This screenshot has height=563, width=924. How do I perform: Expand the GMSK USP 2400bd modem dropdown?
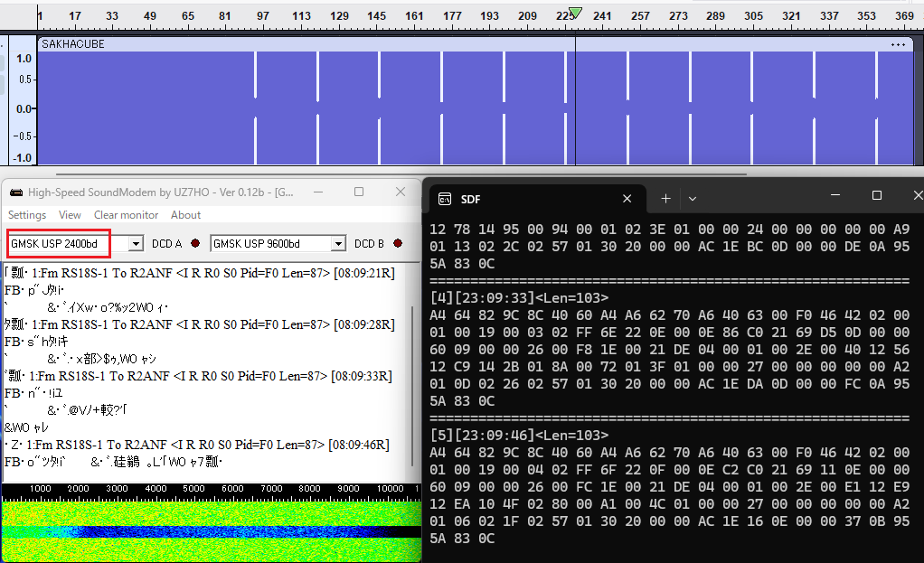pyautogui.click(x=137, y=244)
